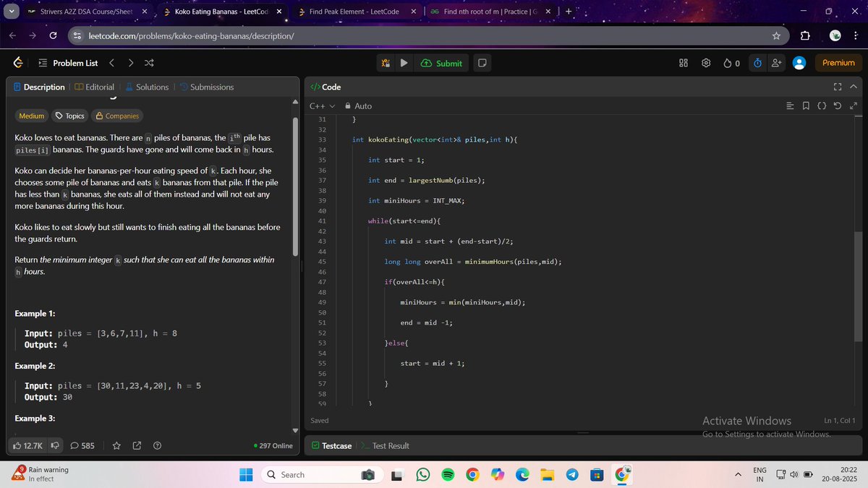Reload the page
The image size is (868, 488).
[53, 36]
